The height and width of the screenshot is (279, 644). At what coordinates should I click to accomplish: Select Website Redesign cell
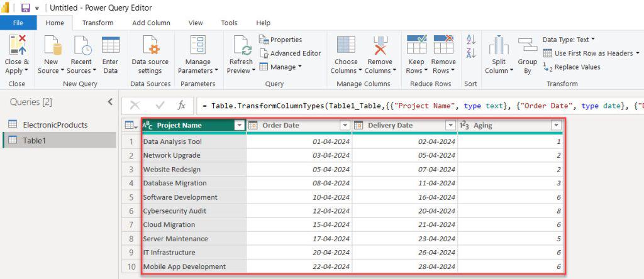tap(194, 169)
